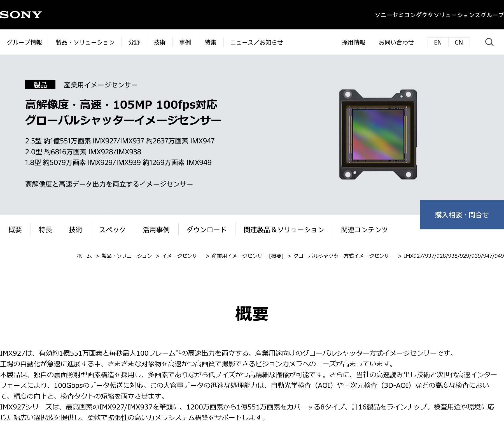Select the ダウンロード section tab
The image size is (504, 426).
coord(207,230)
